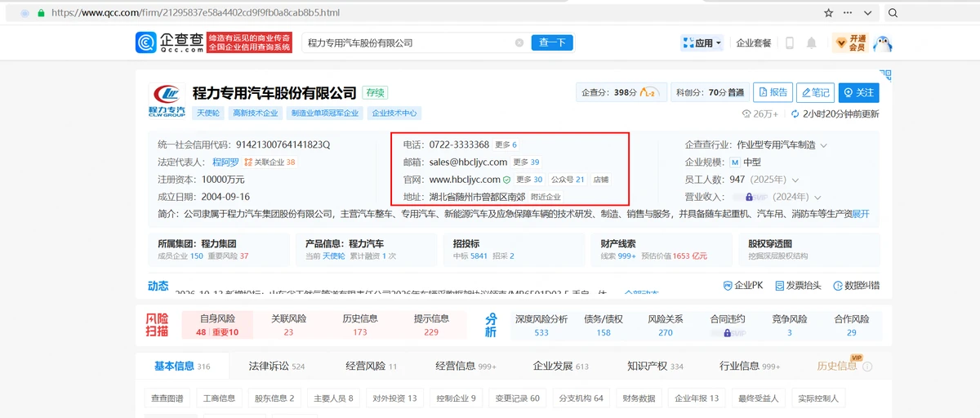Click the 公众号 21 tag

[x=568, y=179]
